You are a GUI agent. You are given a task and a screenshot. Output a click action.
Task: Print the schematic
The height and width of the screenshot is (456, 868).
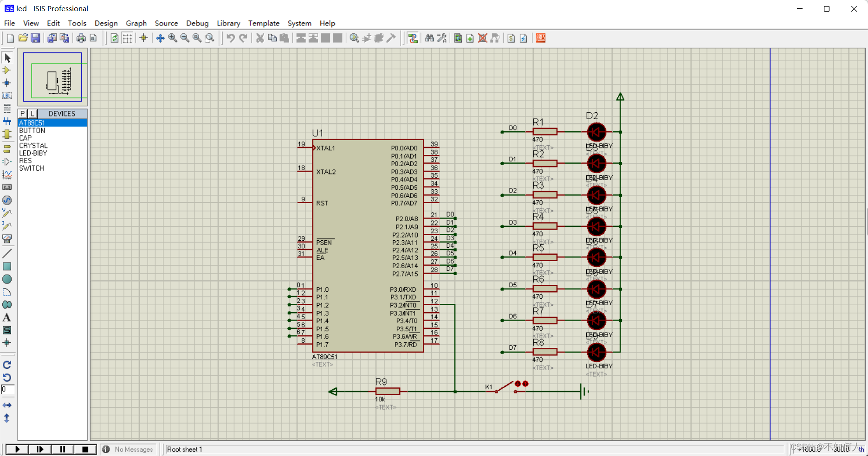point(81,38)
